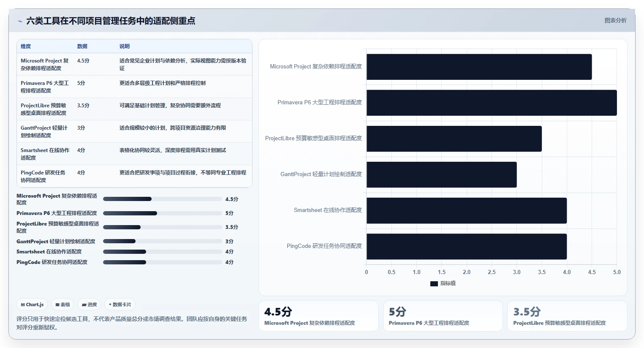Screen dimensions: 644x348
Task: Click the 3分 label beside GanttProject progress bar
Action: (x=229, y=242)
